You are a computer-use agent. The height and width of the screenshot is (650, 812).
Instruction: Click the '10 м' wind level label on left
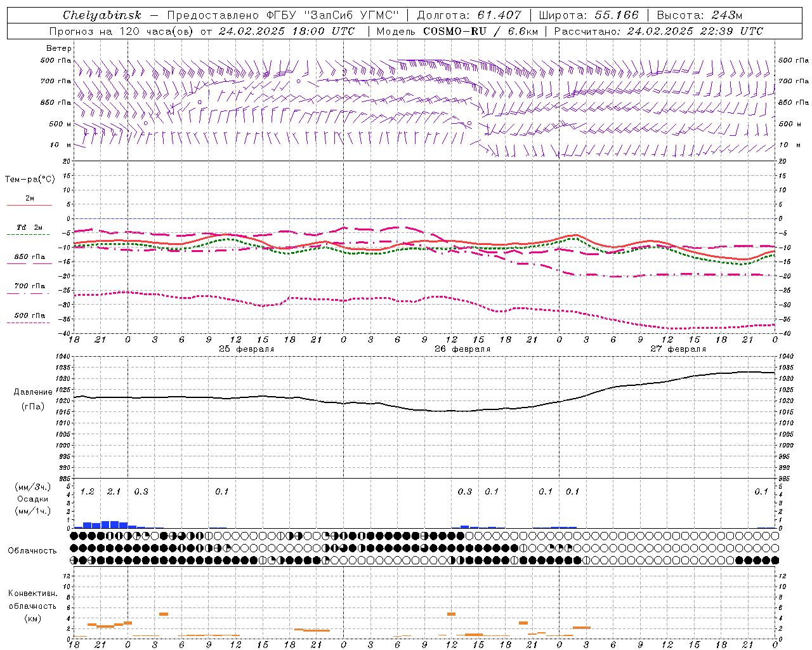61,145
